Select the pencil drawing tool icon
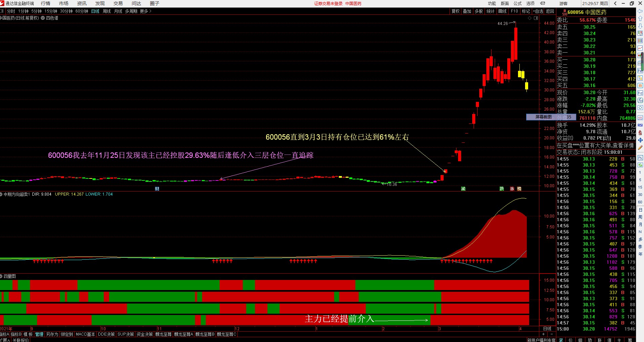 point(640,147)
